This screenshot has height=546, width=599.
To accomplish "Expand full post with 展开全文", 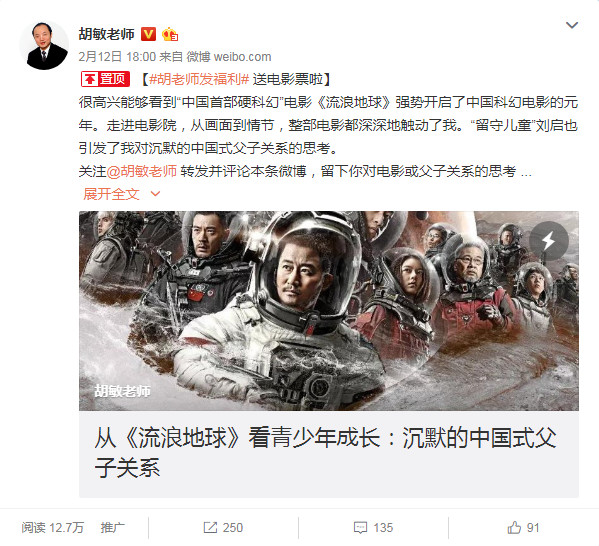I will pos(111,194).
